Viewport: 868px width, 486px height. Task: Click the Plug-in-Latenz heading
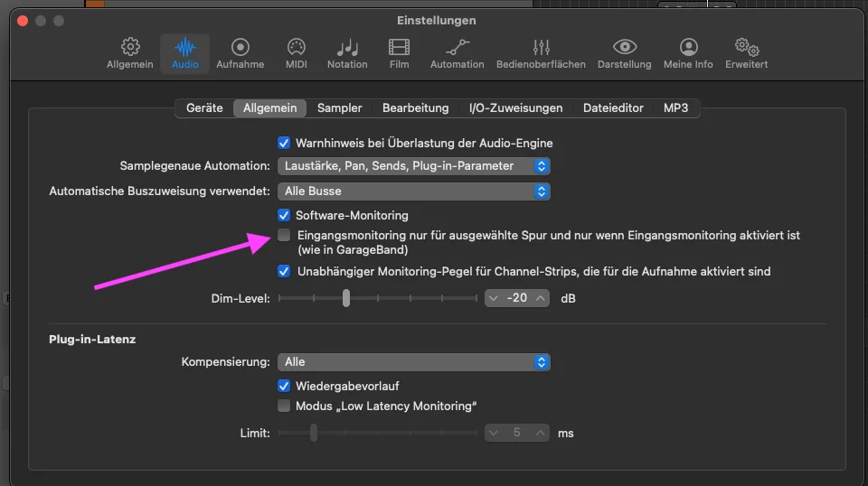(92, 340)
